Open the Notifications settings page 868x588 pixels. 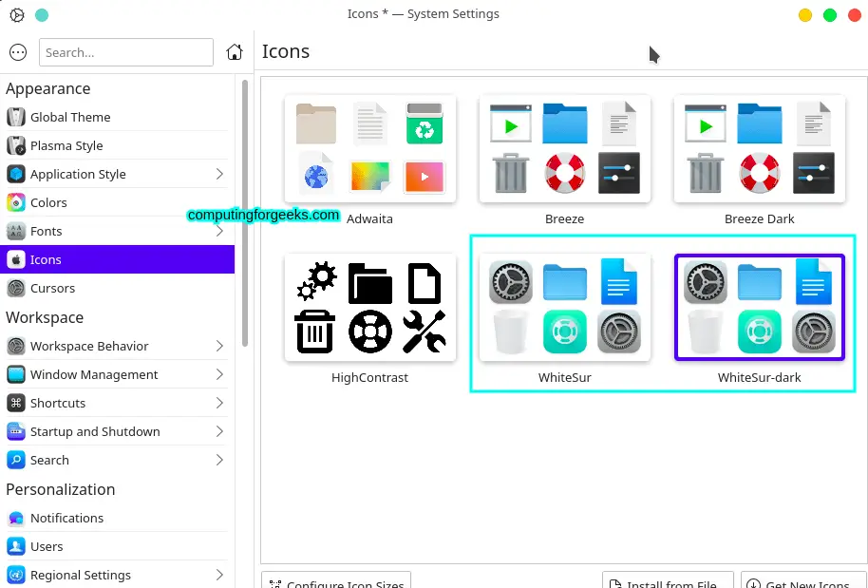tap(118, 518)
